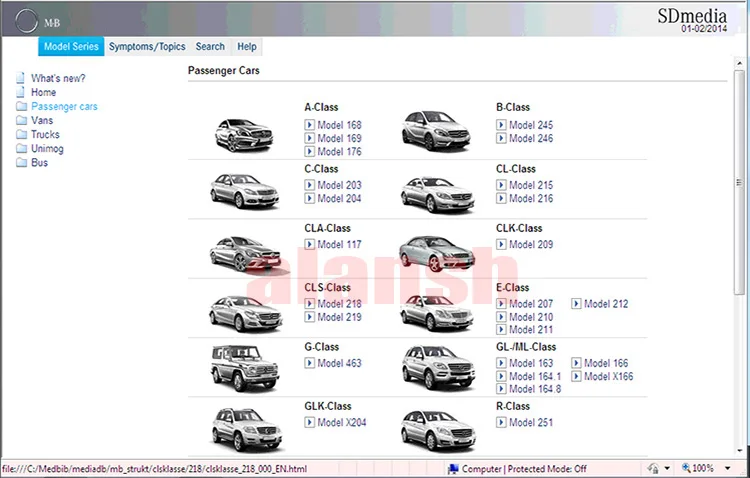Open Model 169 link
The image size is (750, 478).
point(340,138)
